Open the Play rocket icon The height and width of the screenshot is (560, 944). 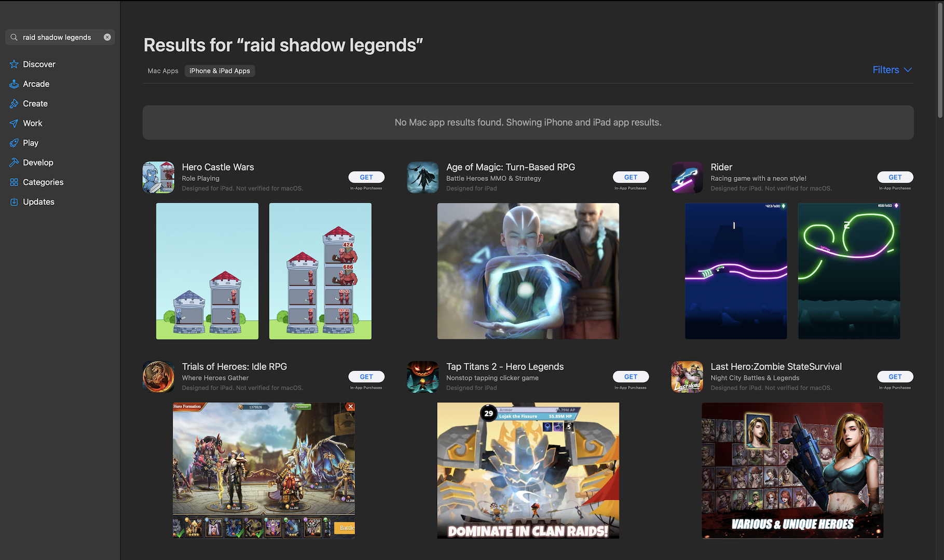pyautogui.click(x=14, y=143)
